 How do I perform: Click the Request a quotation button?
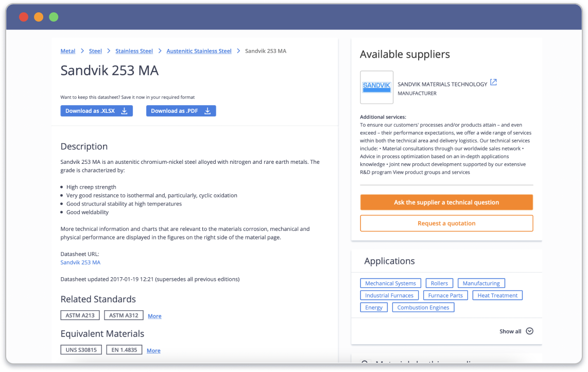pyautogui.click(x=446, y=224)
